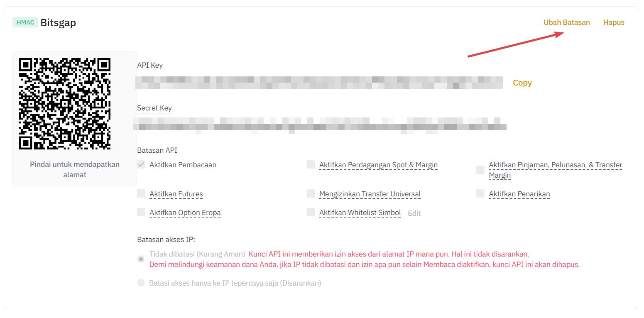Screen dimensions: 644x318
Task: Select Batasi akses hanya ke IP tepercaya
Action: pos(141,283)
